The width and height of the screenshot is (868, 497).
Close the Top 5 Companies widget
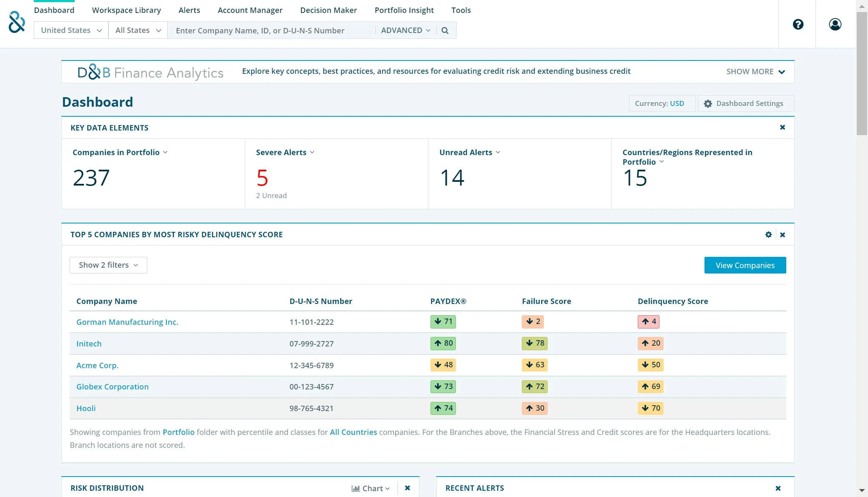782,235
